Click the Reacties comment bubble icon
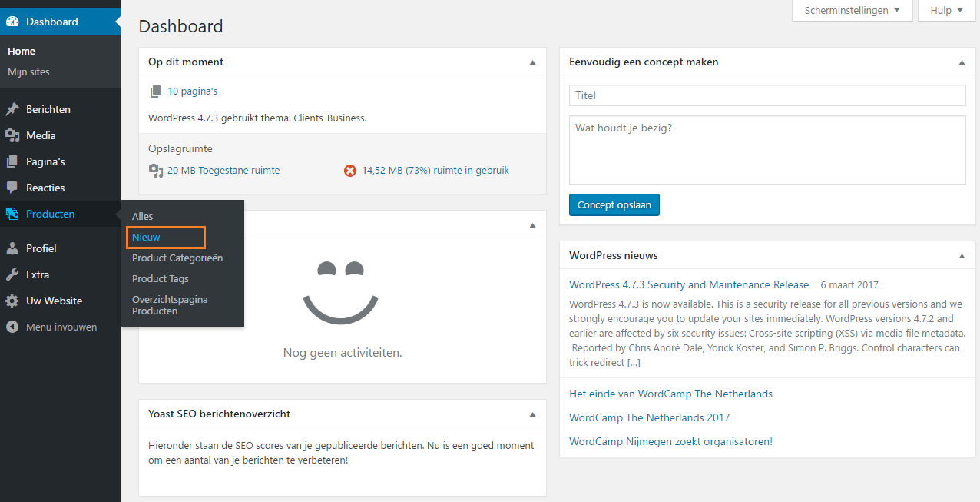Image resolution: width=980 pixels, height=502 pixels. (x=12, y=188)
